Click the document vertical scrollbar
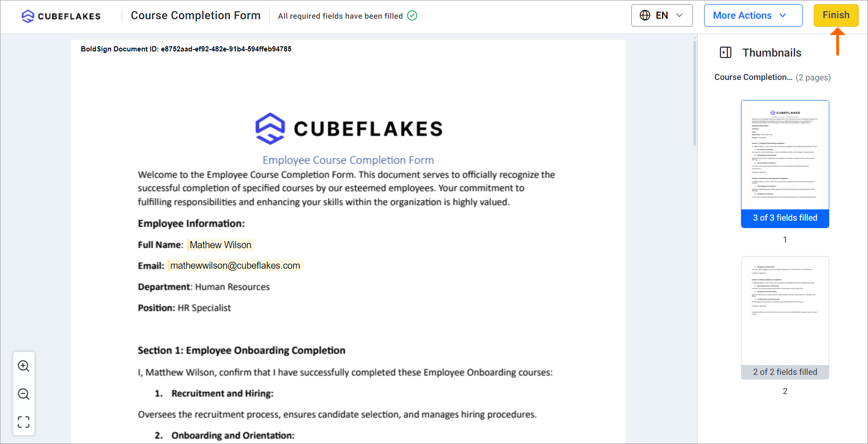The image size is (868, 444). 695,93
